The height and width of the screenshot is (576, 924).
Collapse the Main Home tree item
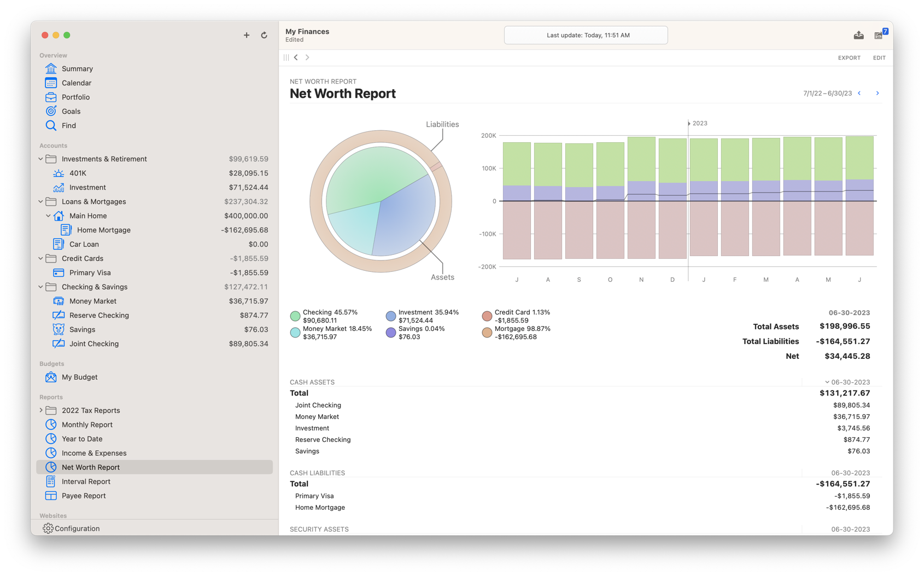pos(48,216)
